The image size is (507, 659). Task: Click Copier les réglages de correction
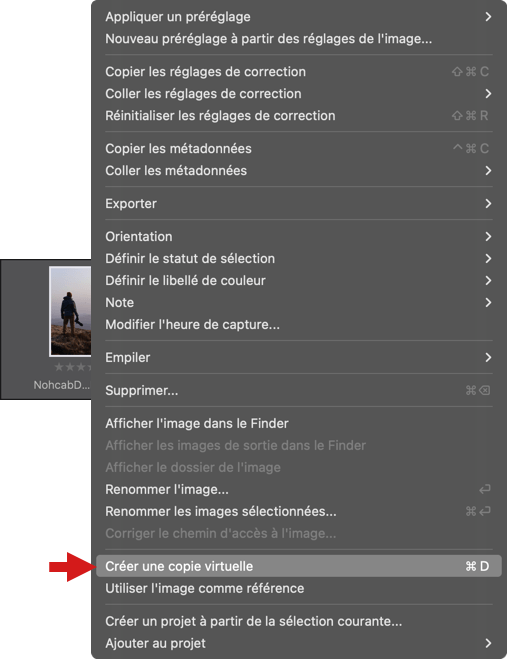point(298,71)
